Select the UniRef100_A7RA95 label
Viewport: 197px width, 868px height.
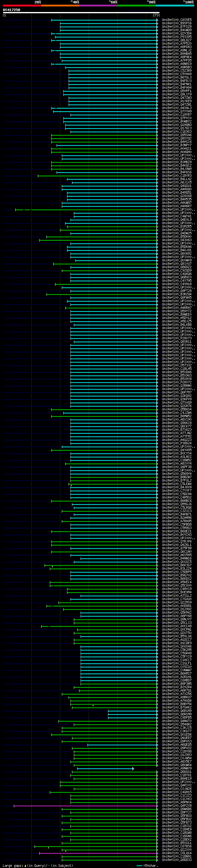[177, 521]
